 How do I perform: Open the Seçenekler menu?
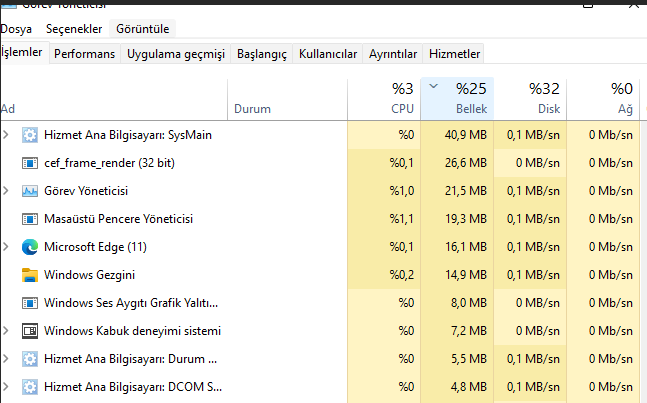coord(74,29)
